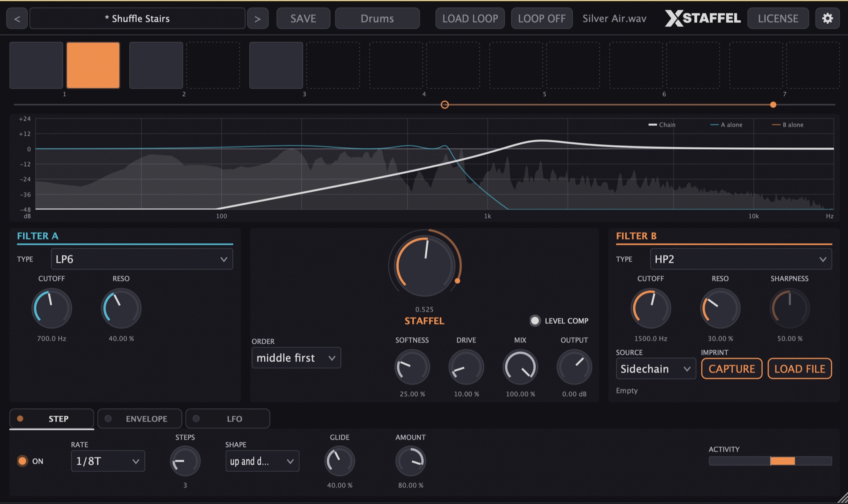The width and height of the screenshot is (848, 504).
Task: Click the Drums category button
Action: coord(377,19)
